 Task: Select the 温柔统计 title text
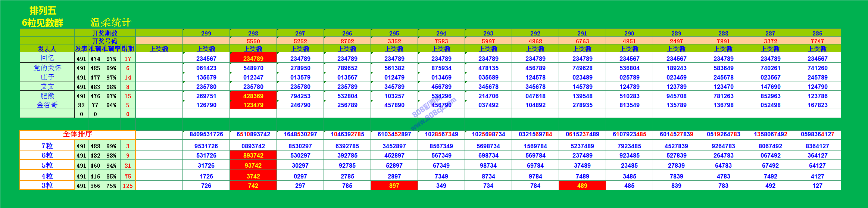pos(111,22)
